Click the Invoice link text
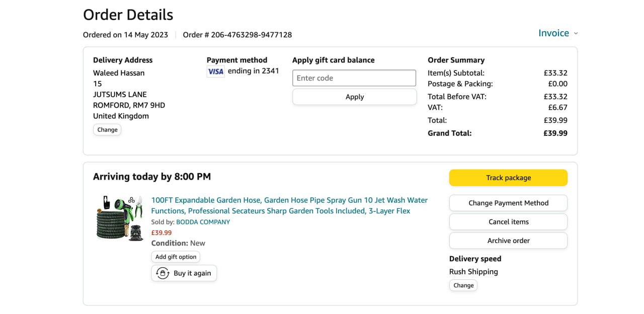The image size is (644, 314). (x=553, y=33)
